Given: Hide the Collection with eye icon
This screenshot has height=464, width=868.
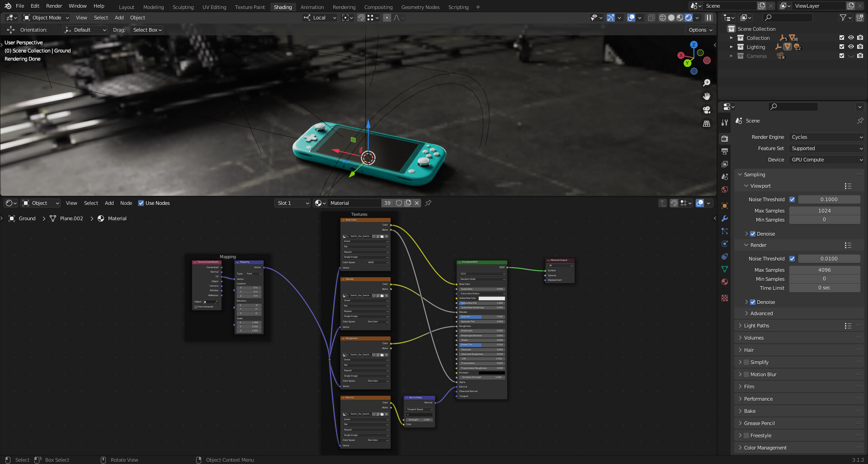Looking at the screenshot, I should click(851, 38).
